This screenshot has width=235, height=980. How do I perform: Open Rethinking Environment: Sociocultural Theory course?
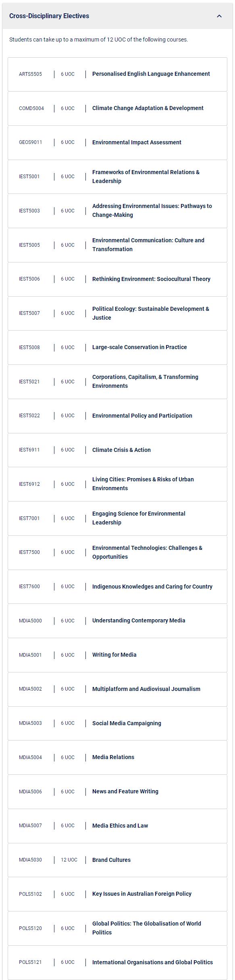151,279
